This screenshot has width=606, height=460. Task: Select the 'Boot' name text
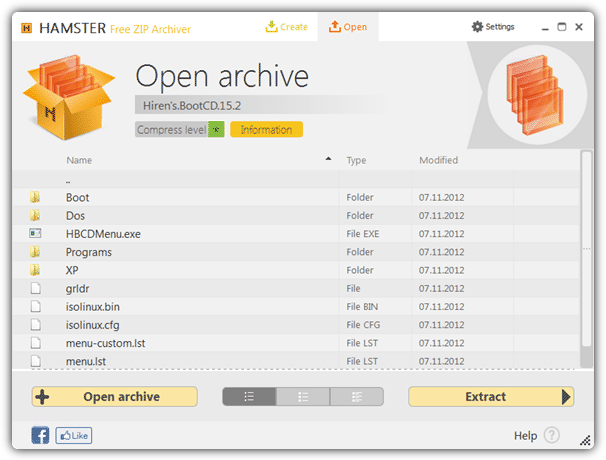pyautogui.click(x=77, y=198)
